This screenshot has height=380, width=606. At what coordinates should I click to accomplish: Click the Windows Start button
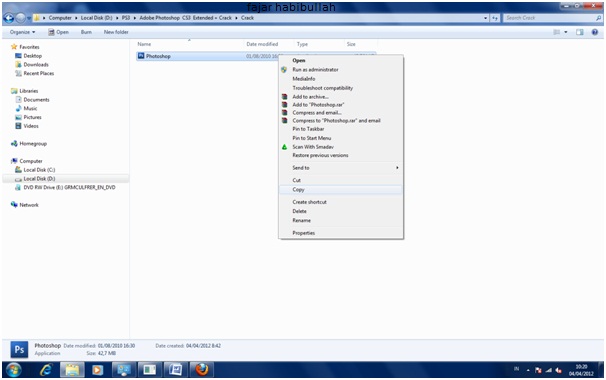tap(13, 370)
